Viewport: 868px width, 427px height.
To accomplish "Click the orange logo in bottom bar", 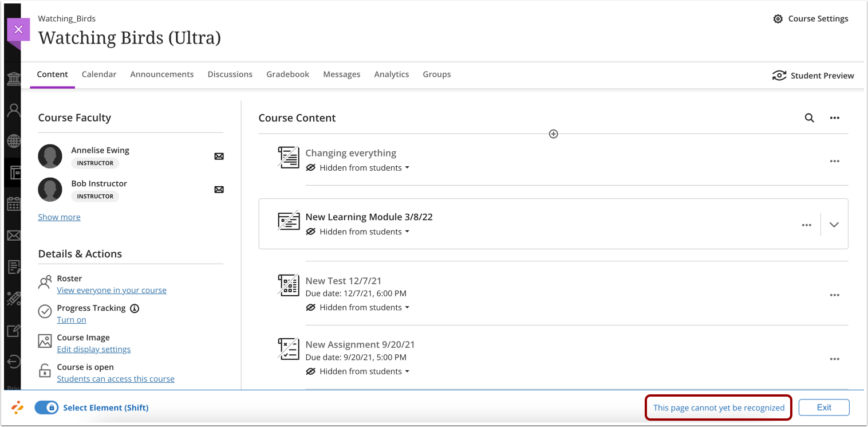I will (18, 408).
